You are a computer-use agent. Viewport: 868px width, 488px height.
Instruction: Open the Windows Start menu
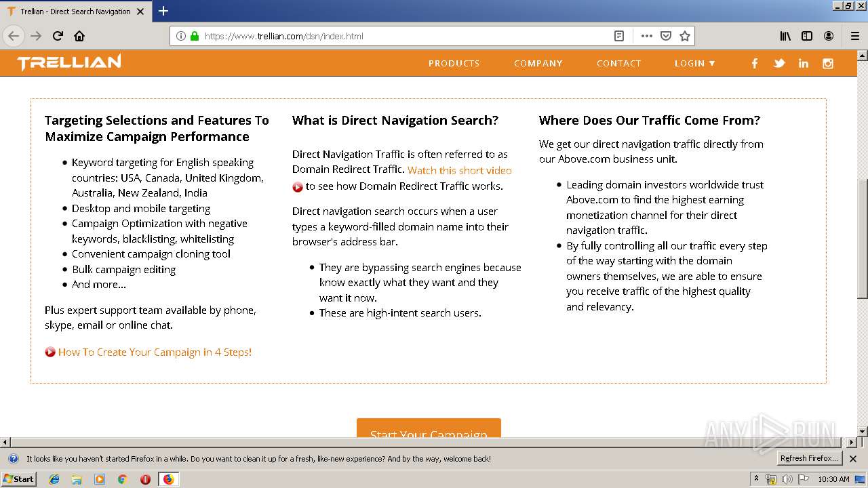(x=18, y=479)
